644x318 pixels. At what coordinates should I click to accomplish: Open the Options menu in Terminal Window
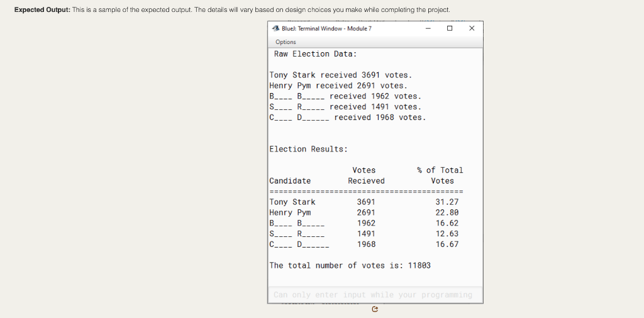click(x=286, y=42)
